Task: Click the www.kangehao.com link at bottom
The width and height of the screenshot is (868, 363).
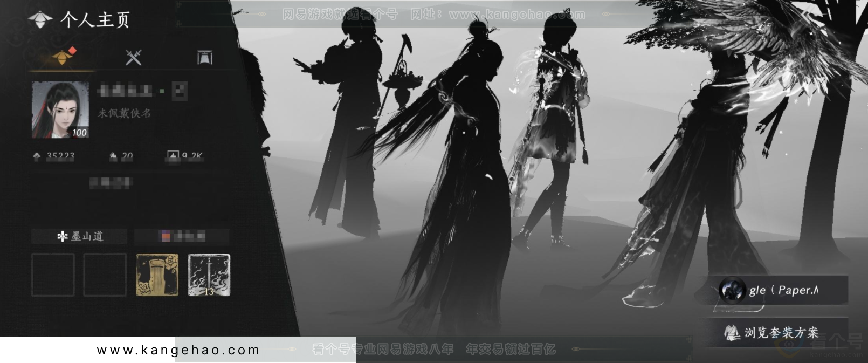Action: pyautogui.click(x=178, y=350)
